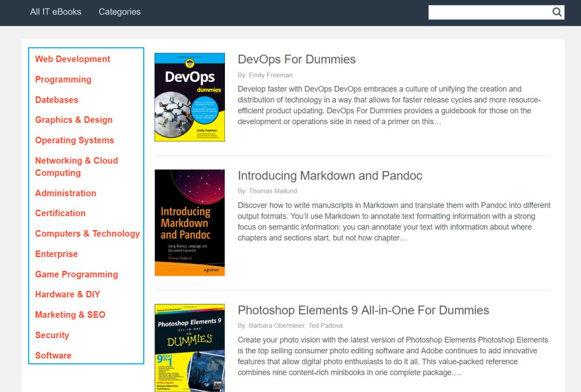The height and width of the screenshot is (392, 581).
Task: Click the search magnifier icon
Action: pyautogui.click(x=557, y=12)
